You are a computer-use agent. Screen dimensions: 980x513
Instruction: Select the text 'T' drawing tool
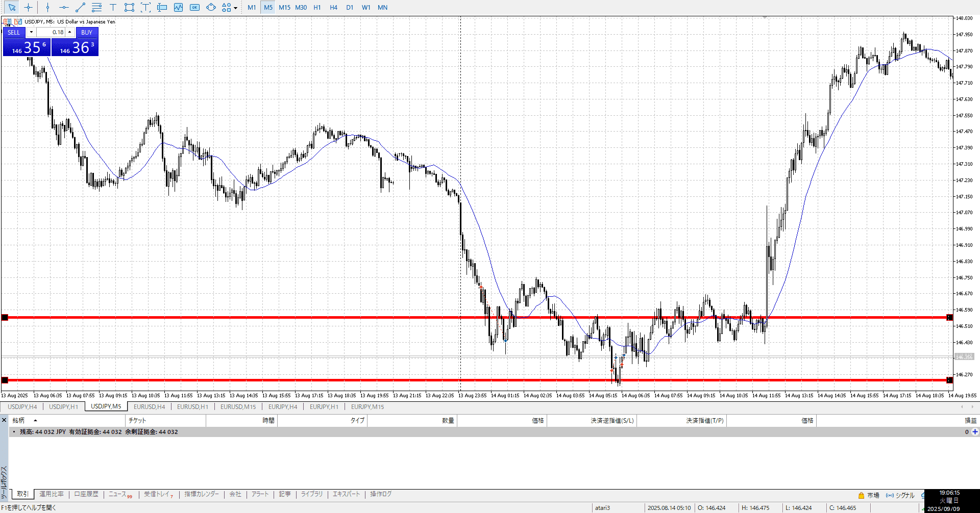click(113, 8)
